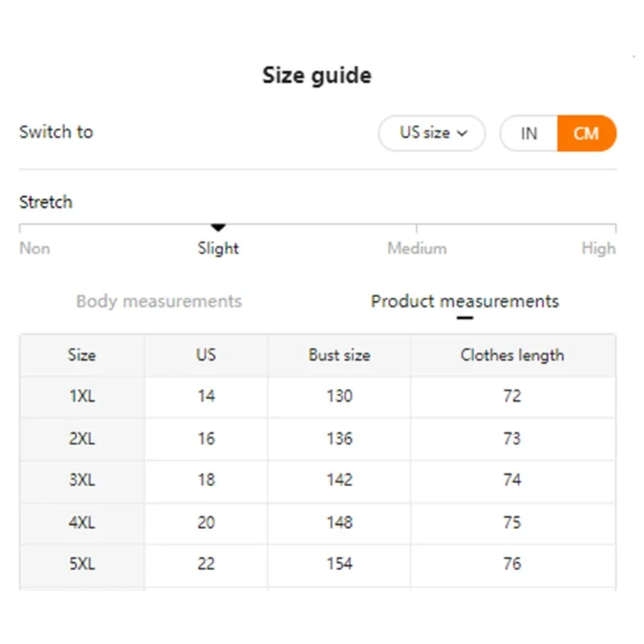
Task: Click the Bust size column header
Action: (x=339, y=355)
